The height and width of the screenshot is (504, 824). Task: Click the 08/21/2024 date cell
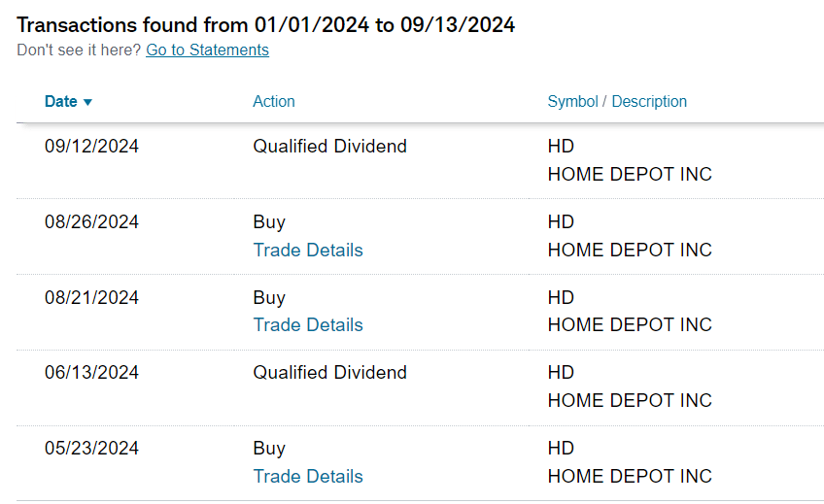tap(91, 297)
